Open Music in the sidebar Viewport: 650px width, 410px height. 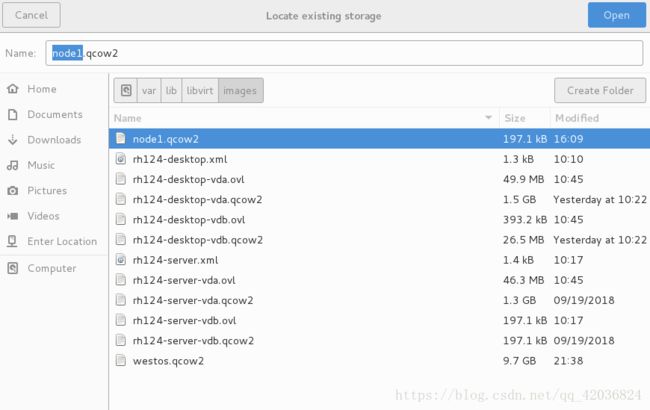(54, 165)
